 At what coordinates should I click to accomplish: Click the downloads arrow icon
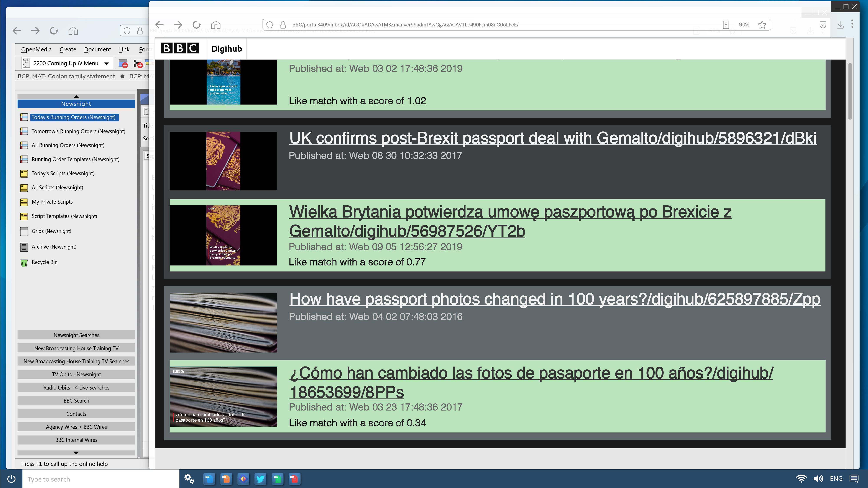840,25
